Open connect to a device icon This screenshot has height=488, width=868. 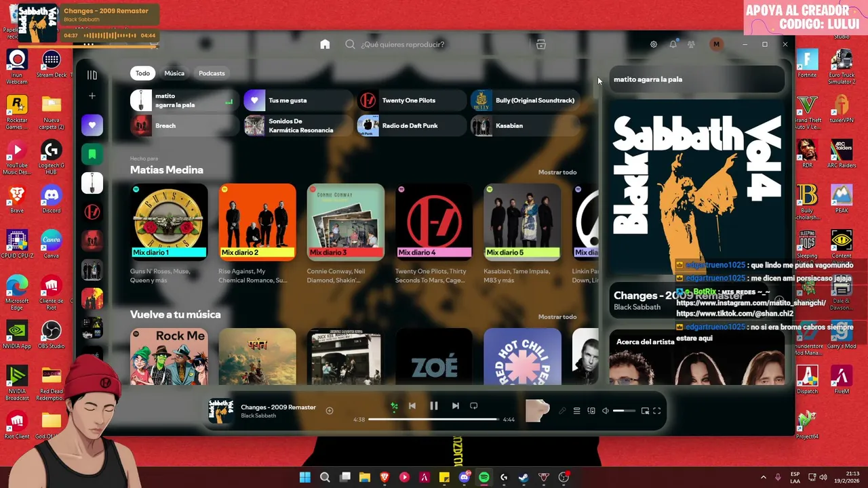591,411
